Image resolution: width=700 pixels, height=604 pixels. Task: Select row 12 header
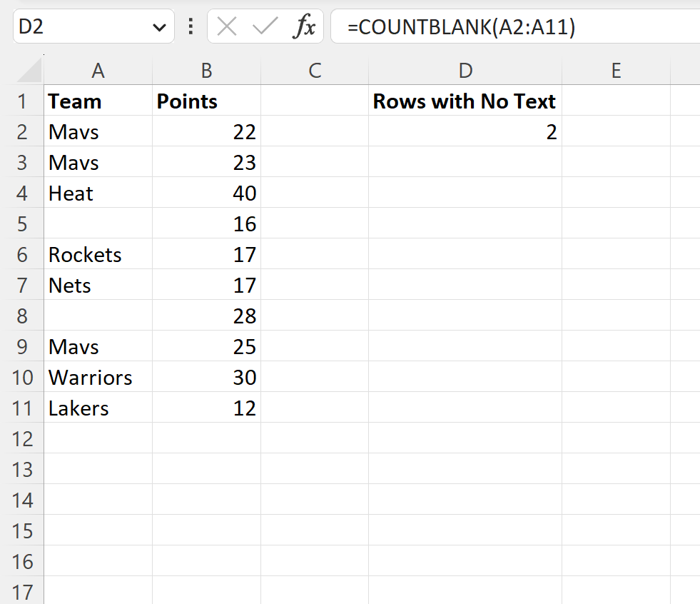point(22,439)
